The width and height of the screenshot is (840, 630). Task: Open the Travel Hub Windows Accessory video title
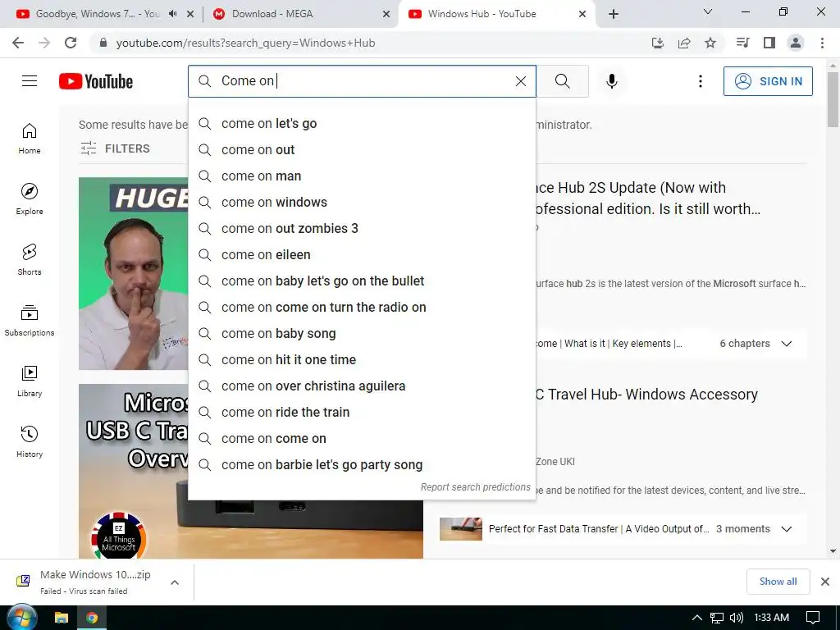(x=646, y=395)
